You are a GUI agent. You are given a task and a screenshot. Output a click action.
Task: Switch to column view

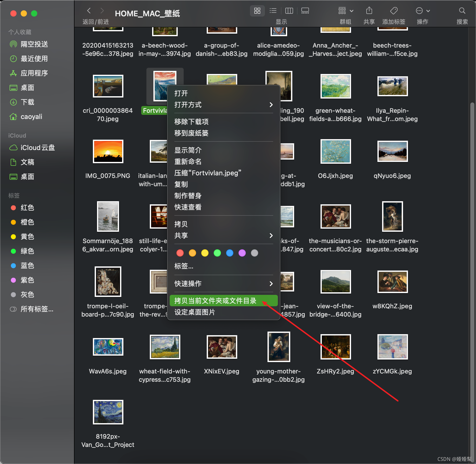click(x=289, y=11)
